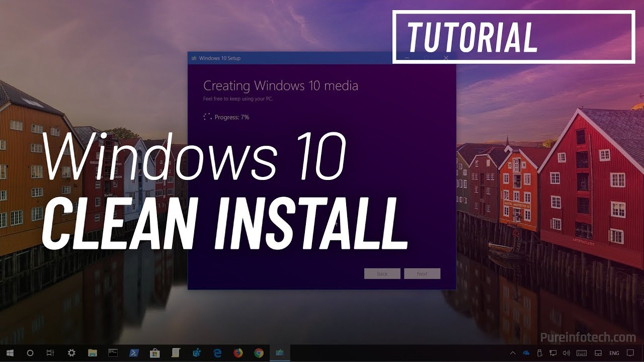
Task: Click Back button in Setup window
Action: tap(382, 274)
